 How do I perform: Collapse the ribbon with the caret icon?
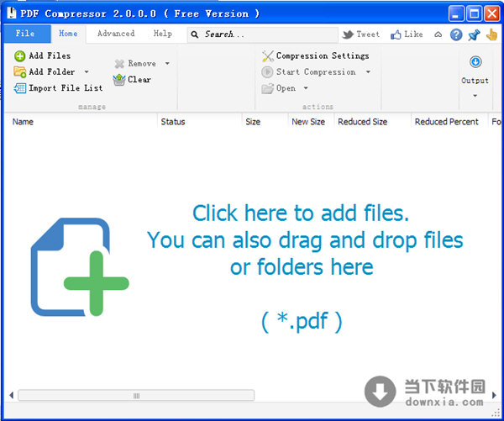coord(438,34)
